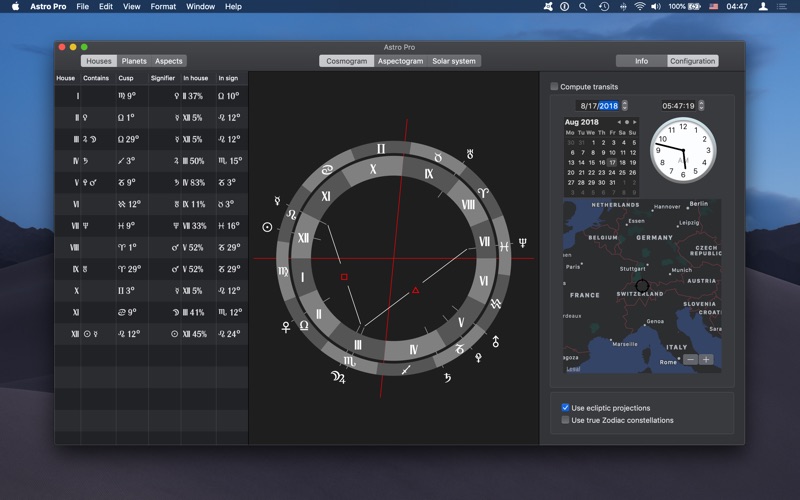800x500 pixels.
Task: Click the time field stepper arrows
Action: [x=702, y=105]
